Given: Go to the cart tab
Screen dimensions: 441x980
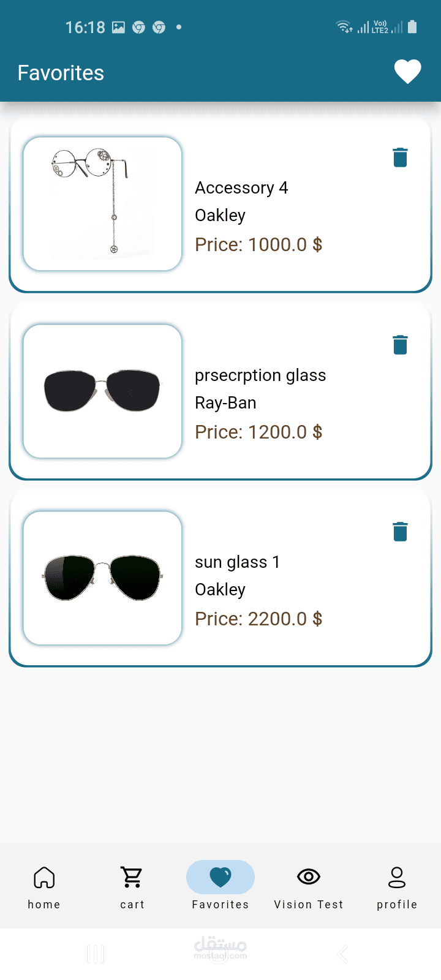Looking at the screenshot, I should [132, 886].
